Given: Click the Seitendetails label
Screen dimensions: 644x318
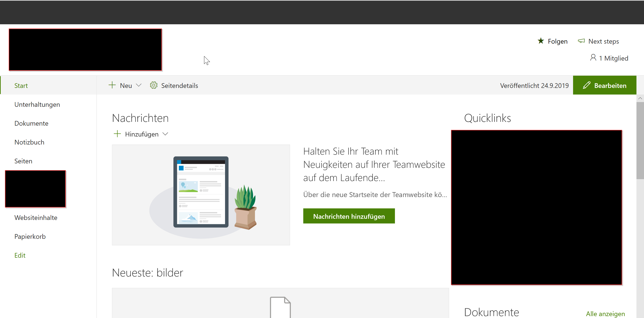Looking at the screenshot, I should tap(180, 86).
